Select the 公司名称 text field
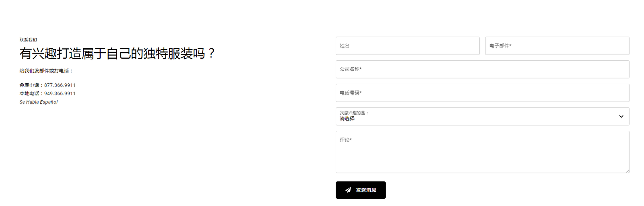Screen dimensions: 644x206 (x=482, y=69)
